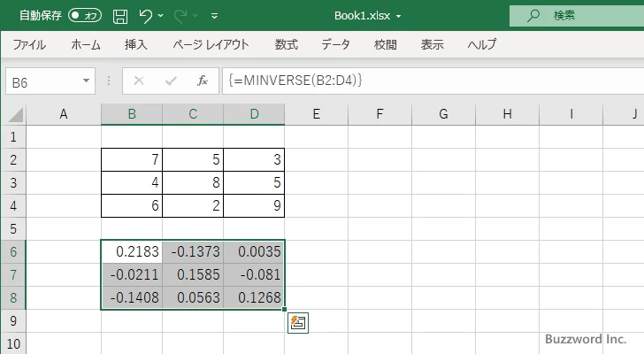Click the fill handle at selection corner
The width and height of the screenshot is (644, 354).
284,309
